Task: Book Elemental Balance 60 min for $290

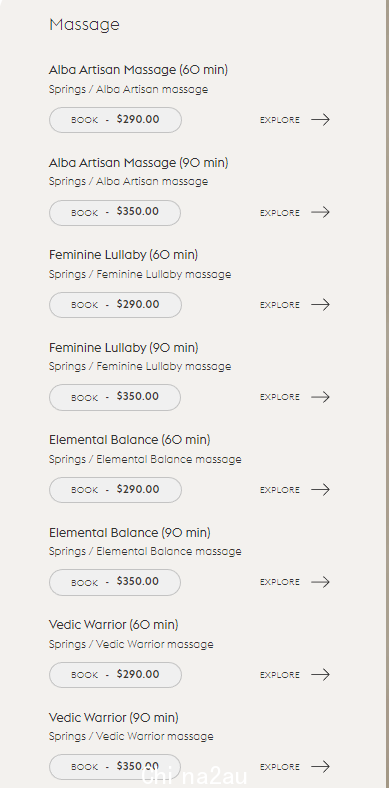Action: point(115,490)
